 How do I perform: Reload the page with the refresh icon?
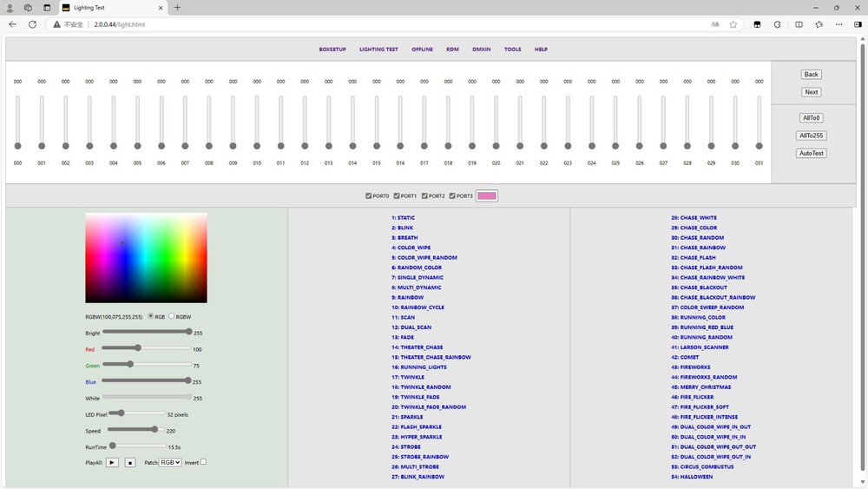[32, 24]
